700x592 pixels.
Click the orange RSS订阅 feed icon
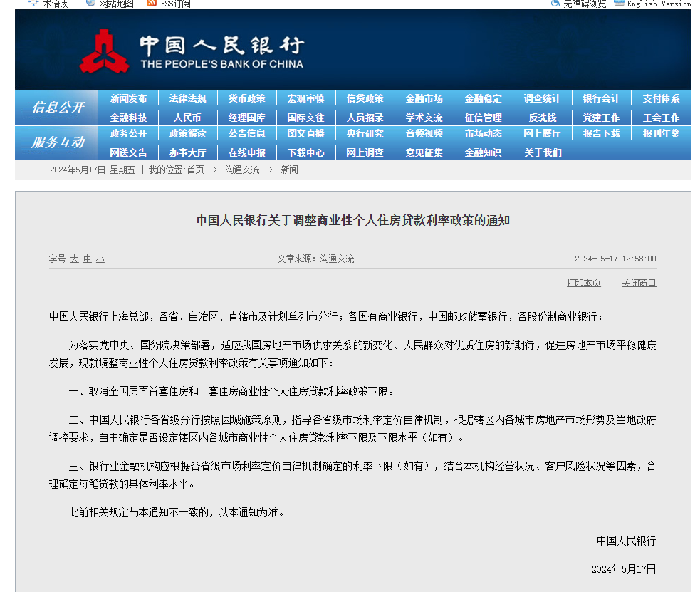click(151, 3)
